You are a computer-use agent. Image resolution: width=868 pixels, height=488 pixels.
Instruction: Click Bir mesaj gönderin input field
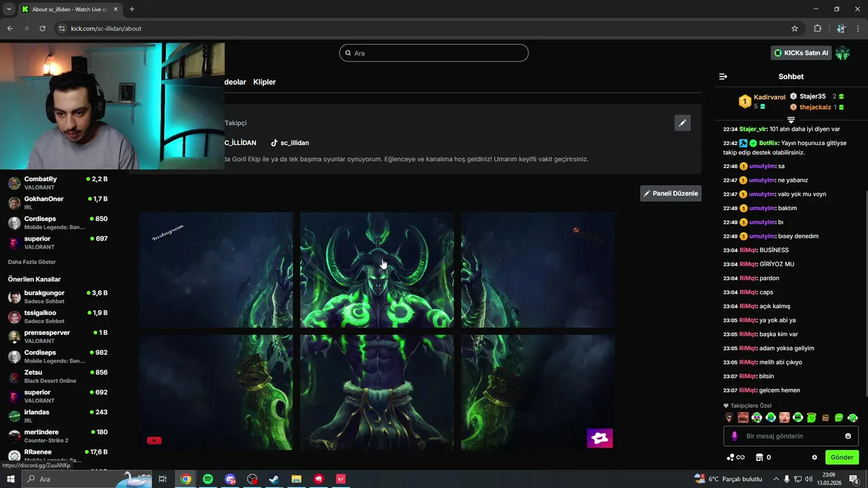point(791,436)
